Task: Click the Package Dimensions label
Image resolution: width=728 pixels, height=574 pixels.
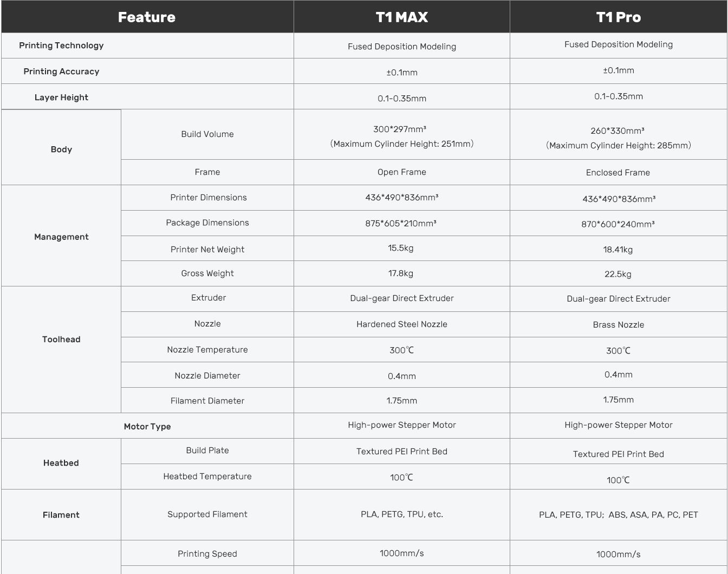Action: point(207,223)
